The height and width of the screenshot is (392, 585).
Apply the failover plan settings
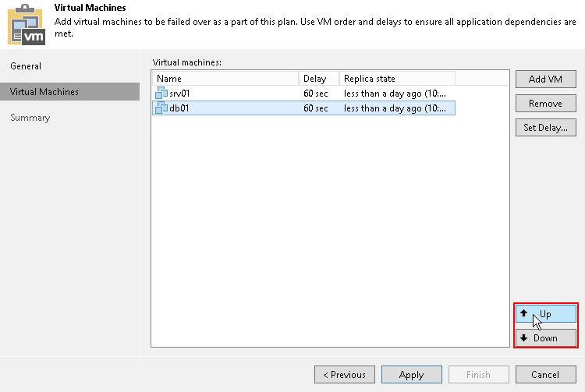pos(411,375)
